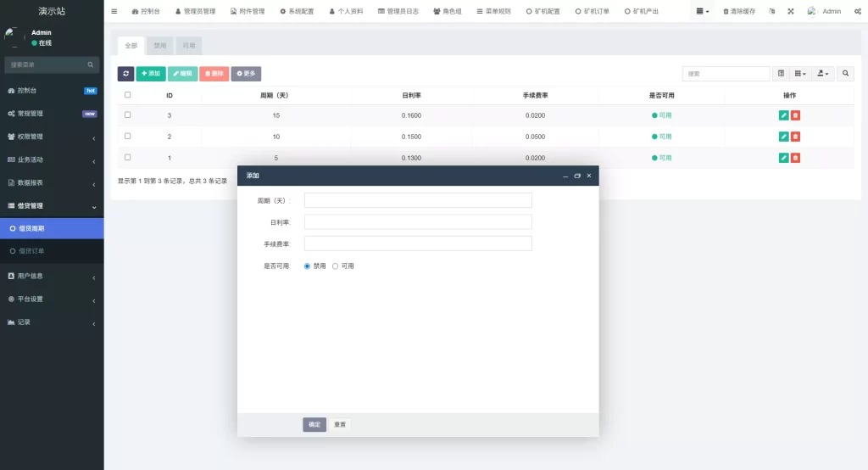
Task: Click the 确定 button in dialog
Action: (x=314, y=424)
